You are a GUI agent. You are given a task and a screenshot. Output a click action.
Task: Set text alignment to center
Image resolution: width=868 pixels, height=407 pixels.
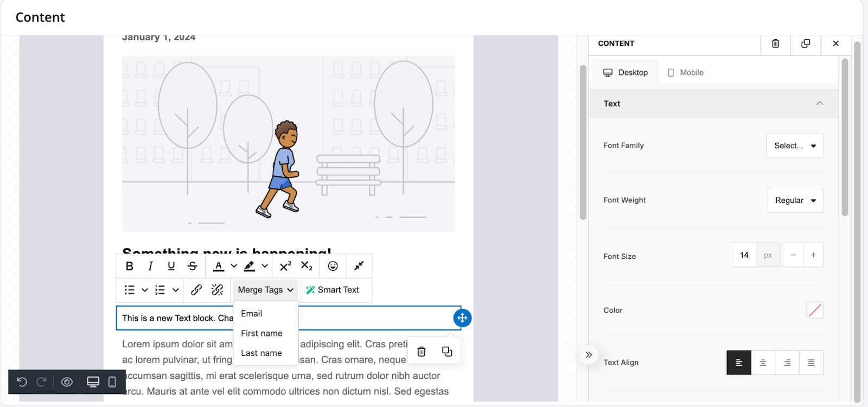(x=763, y=363)
